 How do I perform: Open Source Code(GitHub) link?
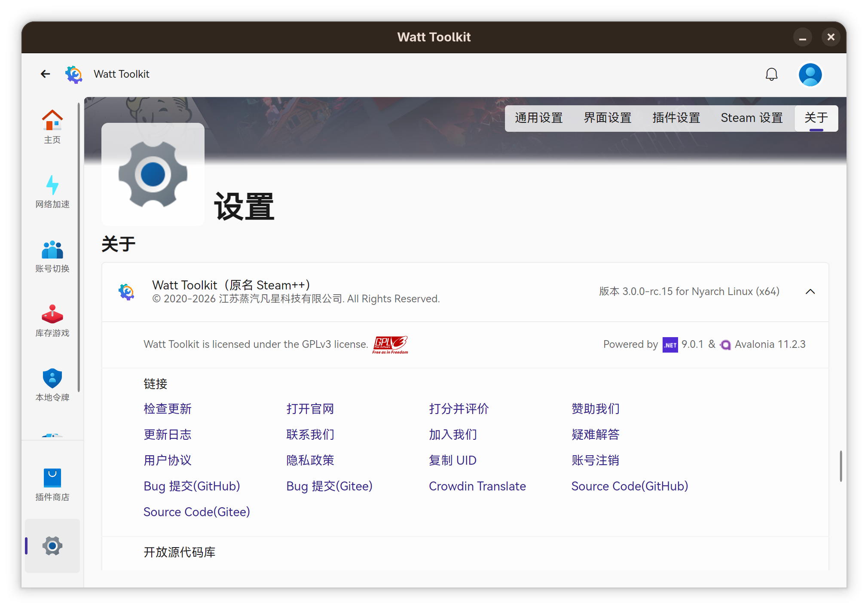tap(630, 486)
